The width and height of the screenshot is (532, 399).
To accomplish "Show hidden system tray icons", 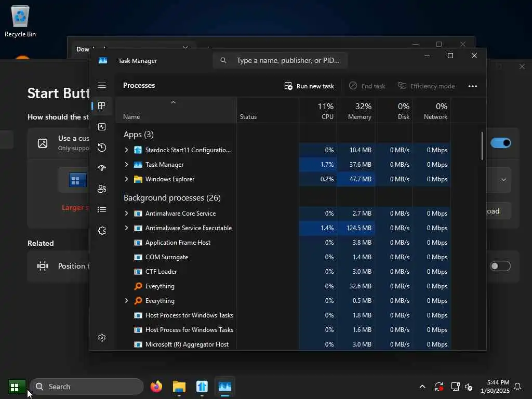I will click(422, 387).
